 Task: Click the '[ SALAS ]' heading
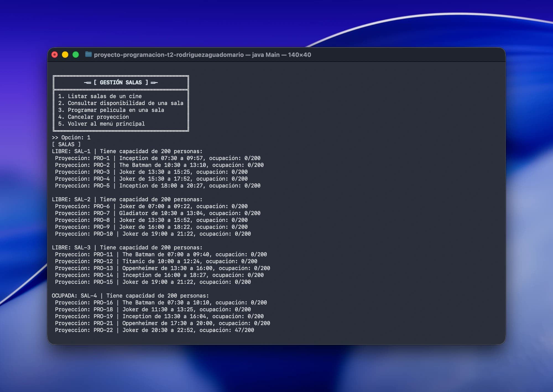[x=66, y=144]
